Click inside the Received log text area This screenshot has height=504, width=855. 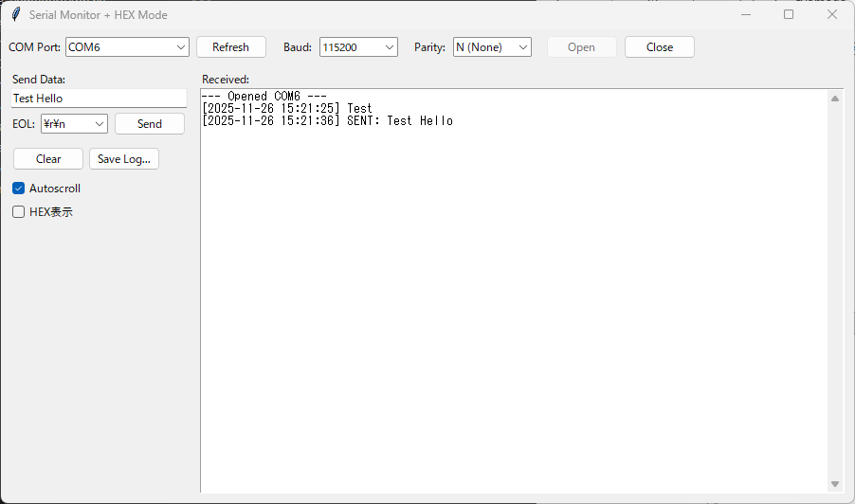(x=512, y=303)
